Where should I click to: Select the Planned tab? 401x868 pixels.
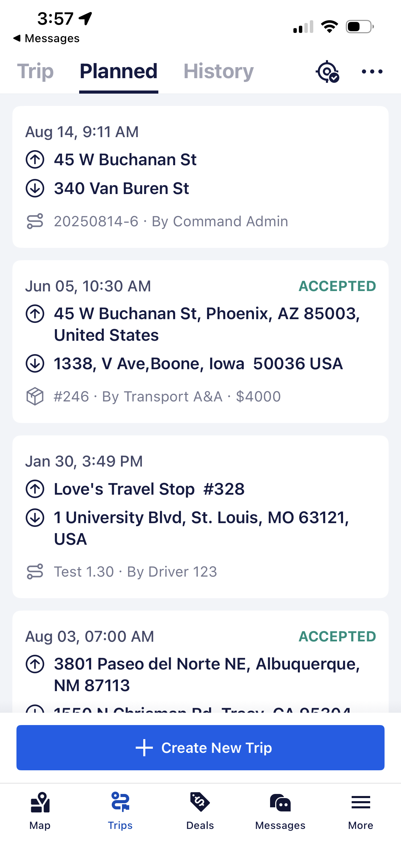pyautogui.click(x=119, y=71)
